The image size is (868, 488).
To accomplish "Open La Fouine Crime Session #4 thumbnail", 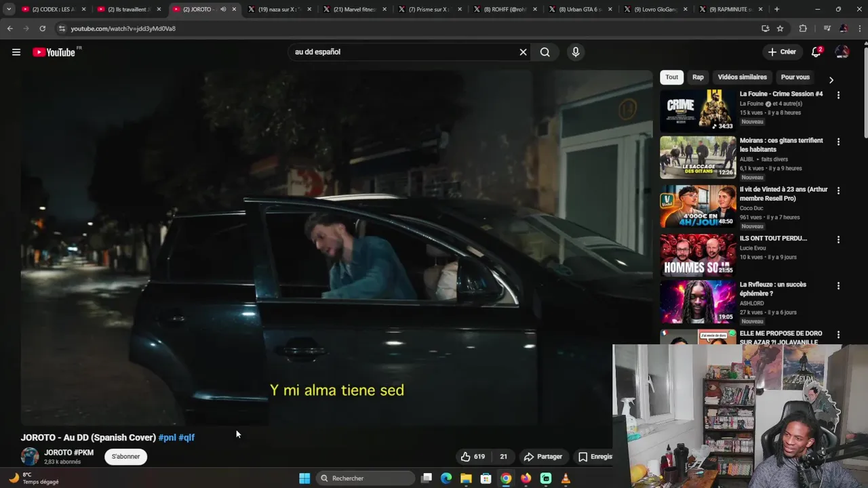I will click(x=698, y=110).
